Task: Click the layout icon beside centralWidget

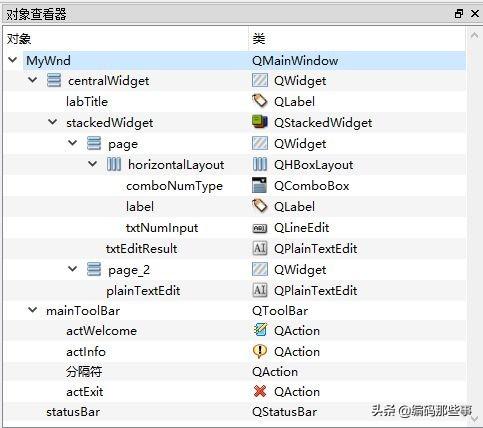Action: click(54, 80)
